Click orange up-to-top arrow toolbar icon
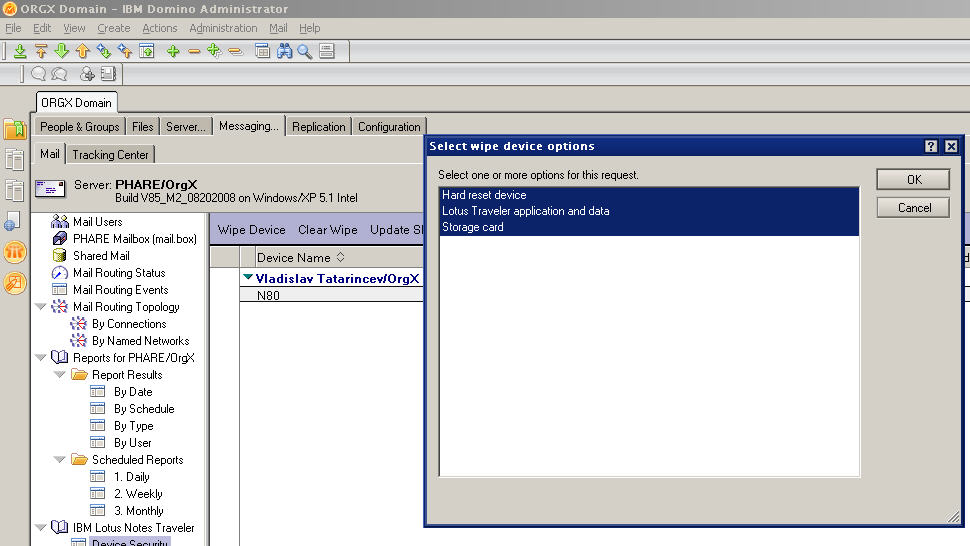 [x=41, y=51]
